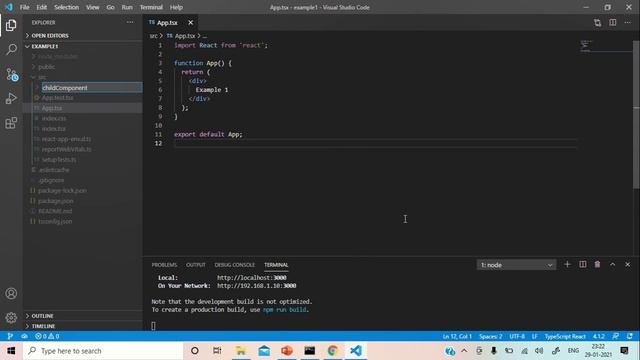Open the Accounts icon in activity bar
The height and width of the screenshot is (360, 640).
(11, 293)
